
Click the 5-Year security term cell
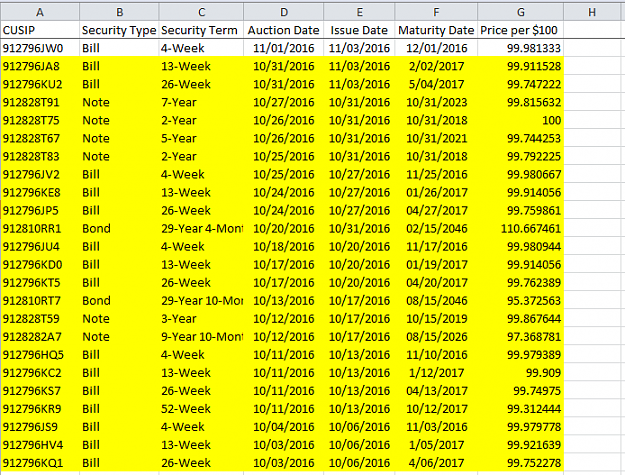(201, 138)
